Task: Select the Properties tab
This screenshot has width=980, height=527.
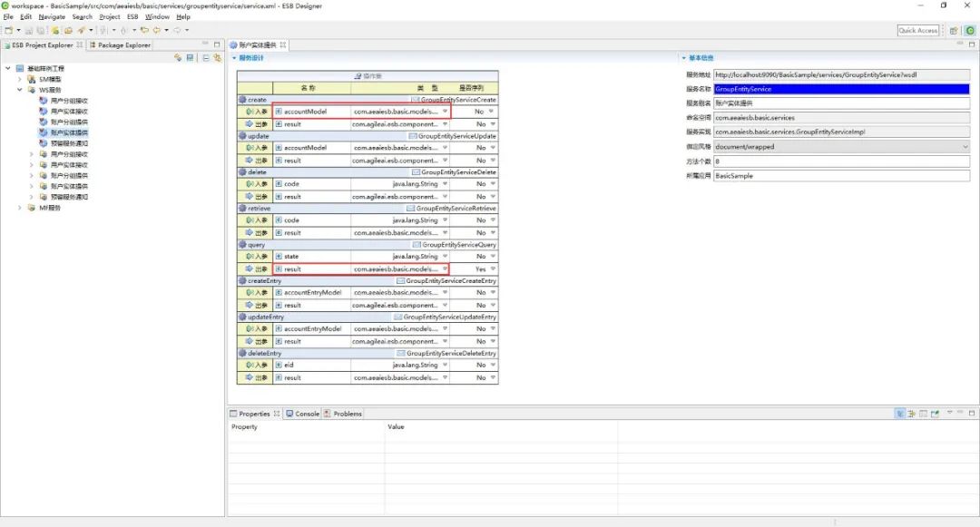Action: tap(254, 414)
